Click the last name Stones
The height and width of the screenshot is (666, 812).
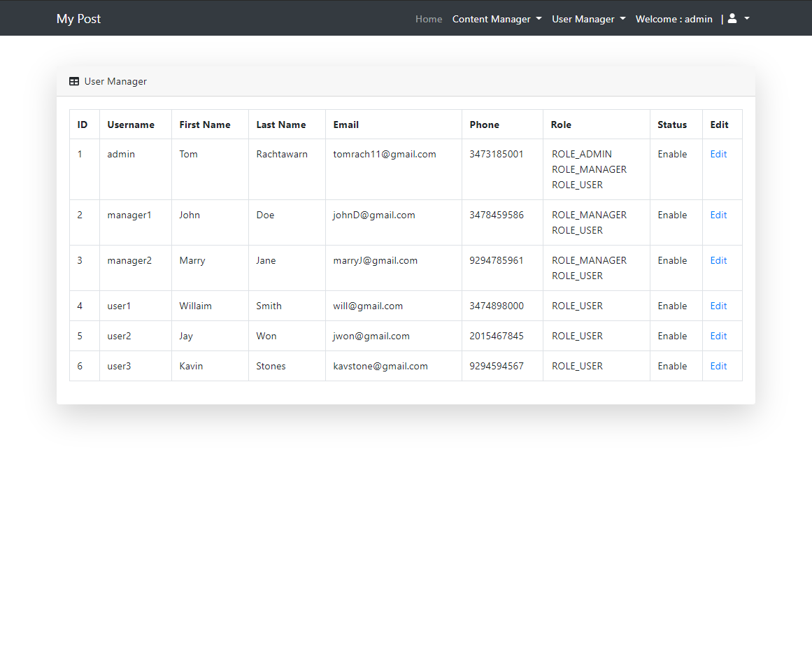[271, 367]
